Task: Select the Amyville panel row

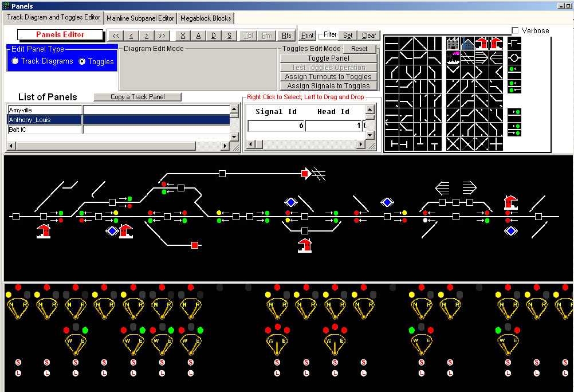Action: [x=44, y=109]
